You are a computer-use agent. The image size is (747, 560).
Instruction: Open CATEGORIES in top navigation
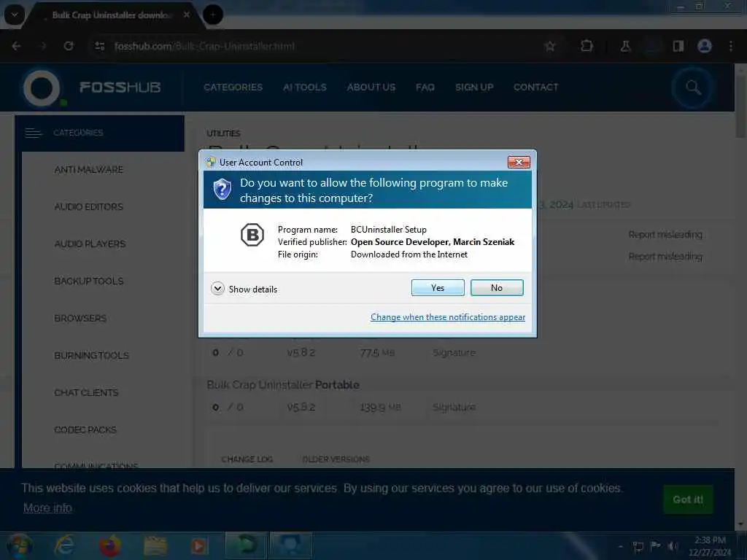(233, 87)
